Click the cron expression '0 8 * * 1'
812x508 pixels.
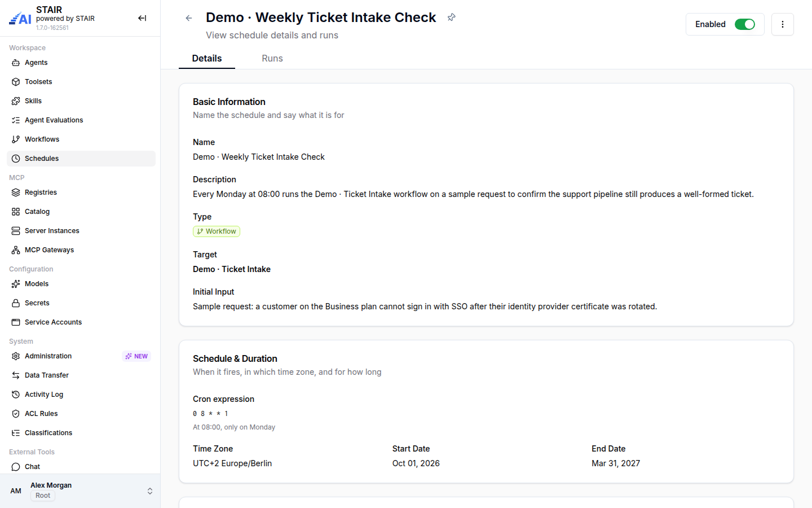pyautogui.click(x=210, y=414)
